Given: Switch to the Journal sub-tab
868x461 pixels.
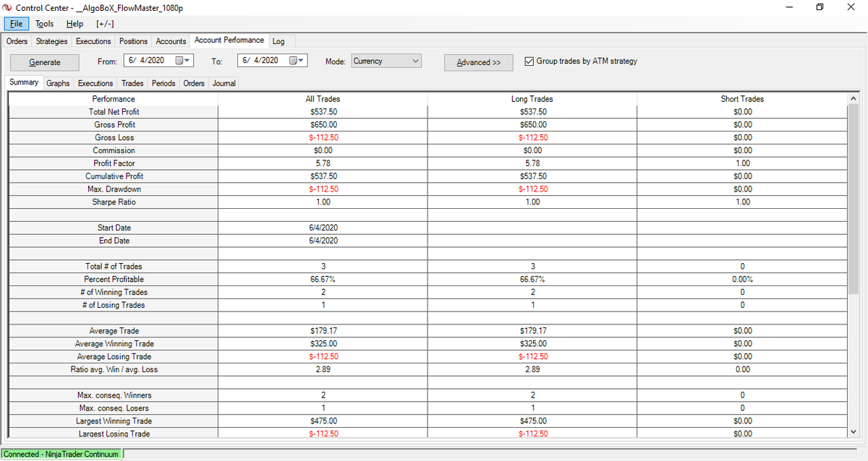Looking at the screenshot, I should click(223, 83).
